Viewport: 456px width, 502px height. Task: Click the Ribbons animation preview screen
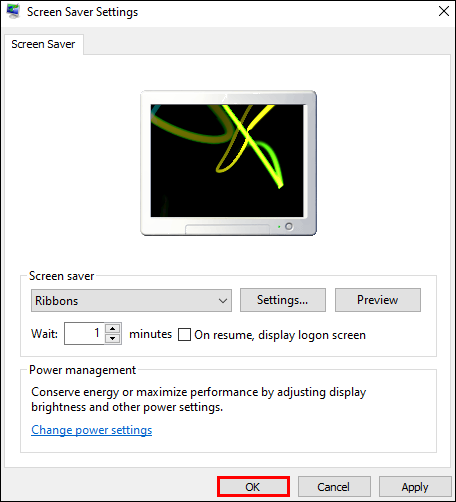click(x=227, y=161)
